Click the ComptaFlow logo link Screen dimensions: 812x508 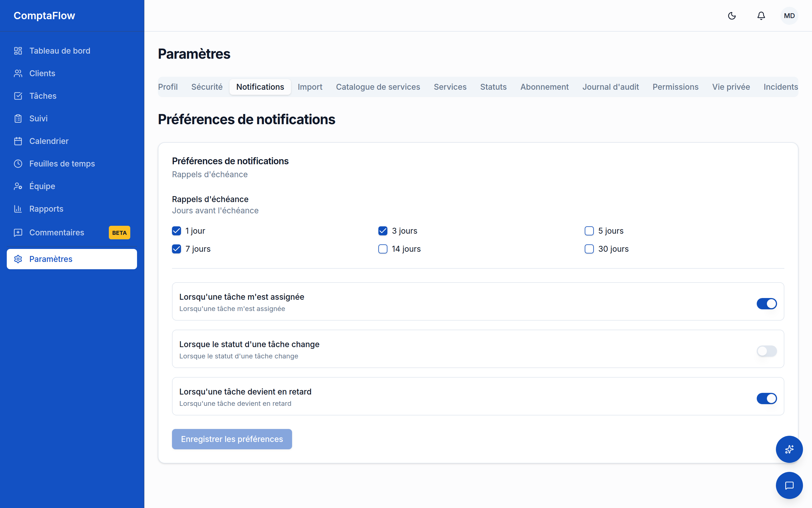(44, 16)
